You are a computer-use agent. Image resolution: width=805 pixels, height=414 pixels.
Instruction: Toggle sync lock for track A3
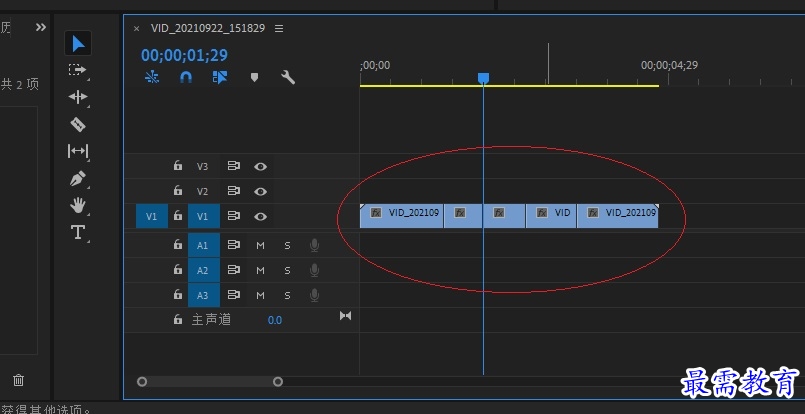pyautogui.click(x=234, y=295)
